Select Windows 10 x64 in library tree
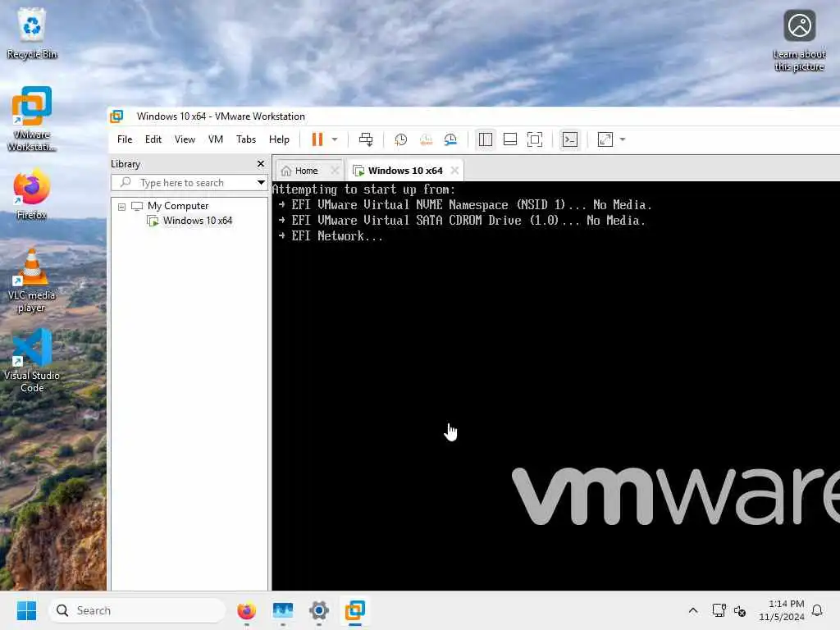The image size is (840, 630). tap(197, 221)
